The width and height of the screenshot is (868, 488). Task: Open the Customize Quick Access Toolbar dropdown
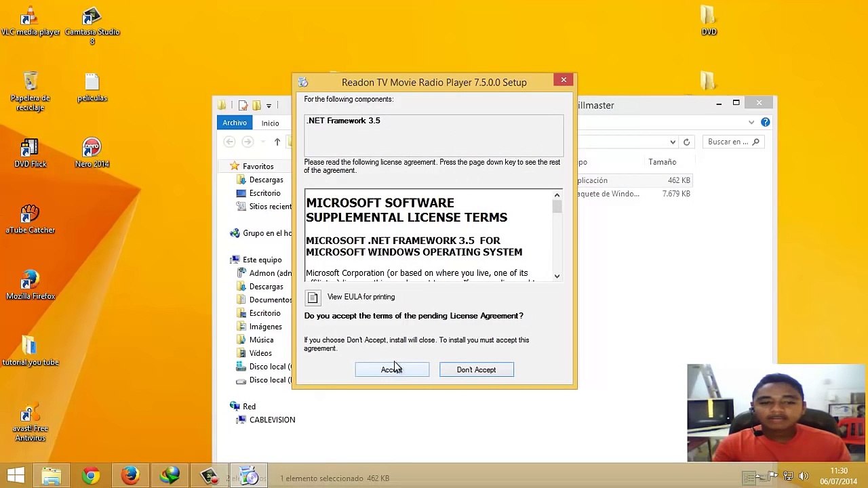click(x=269, y=105)
